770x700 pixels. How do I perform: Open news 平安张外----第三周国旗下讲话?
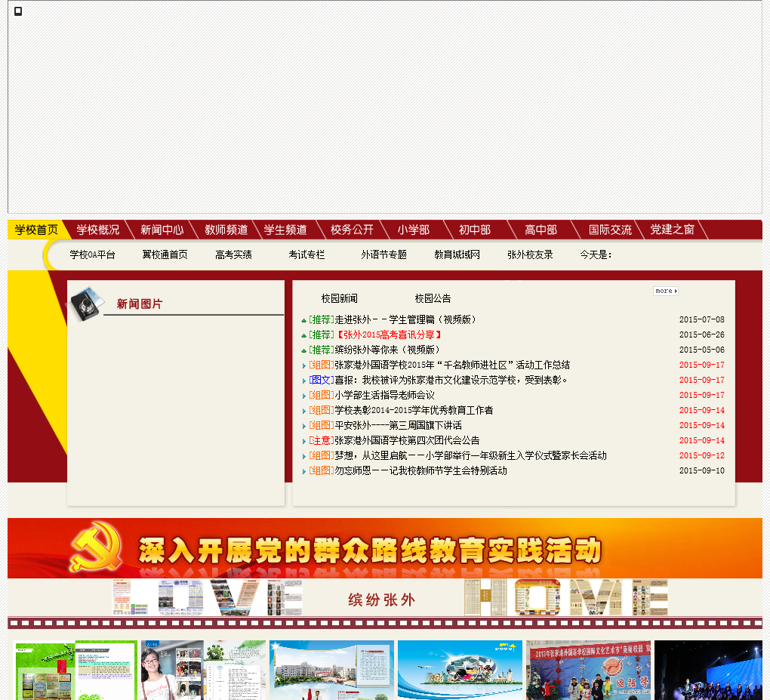399,425
